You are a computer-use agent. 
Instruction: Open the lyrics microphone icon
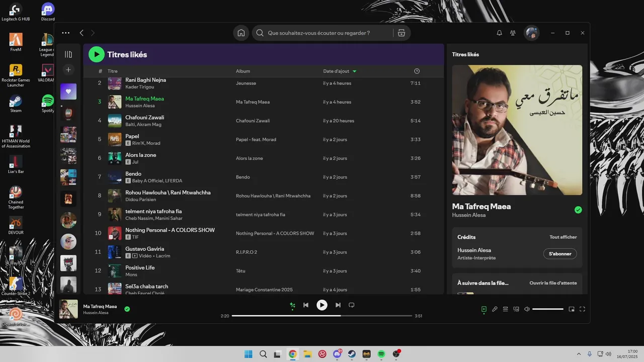pyautogui.click(x=495, y=309)
